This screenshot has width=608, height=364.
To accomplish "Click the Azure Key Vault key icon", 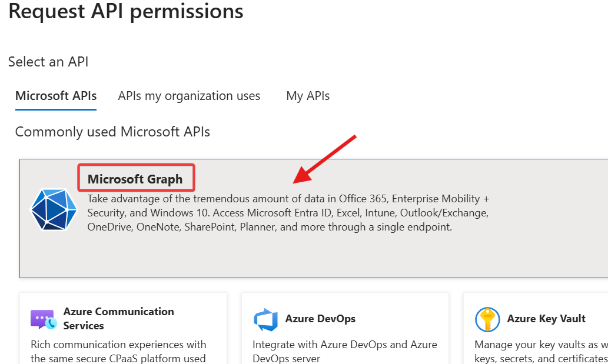I will pyautogui.click(x=487, y=319).
